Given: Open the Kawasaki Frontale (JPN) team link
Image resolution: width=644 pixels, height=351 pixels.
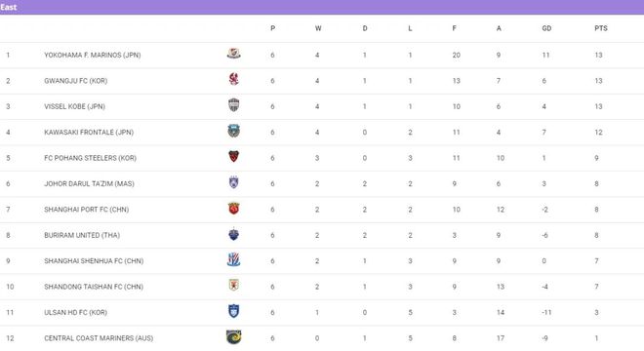Looking at the screenshot, I should tap(89, 133).
